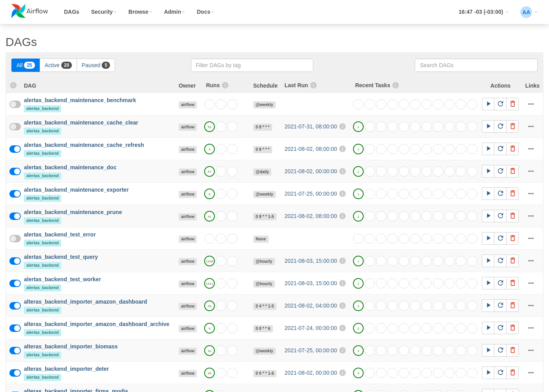Click successful runs circle 1411 for test_worker
This screenshot has width=549, height=392.
[209, 283]
